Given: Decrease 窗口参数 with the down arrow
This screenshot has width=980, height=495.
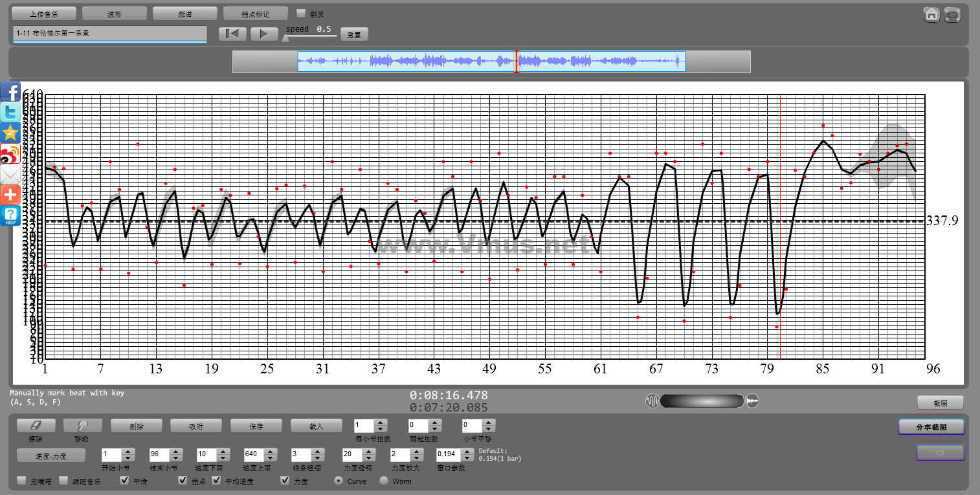Looking at the screenshot, I should (469, 458).
